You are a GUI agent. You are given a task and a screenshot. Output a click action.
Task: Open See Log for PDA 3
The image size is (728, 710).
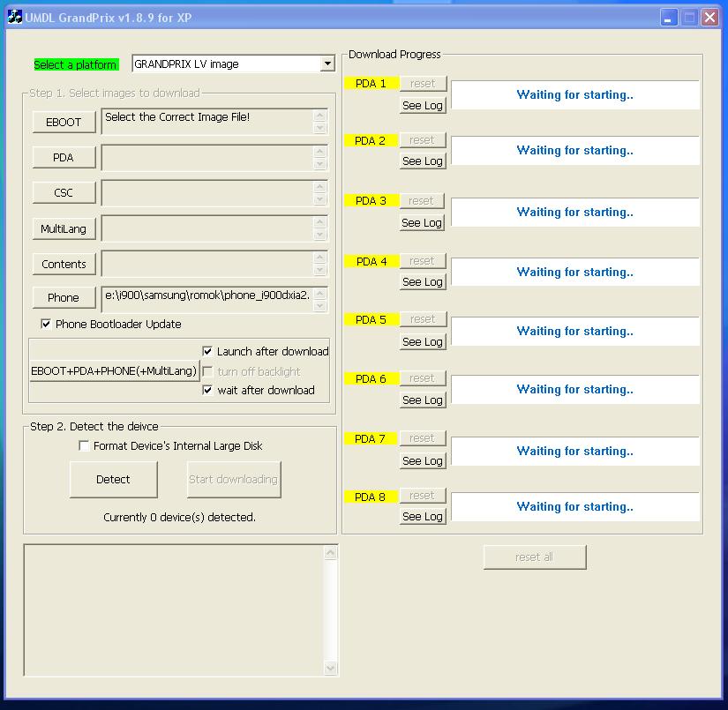point(422,223)
